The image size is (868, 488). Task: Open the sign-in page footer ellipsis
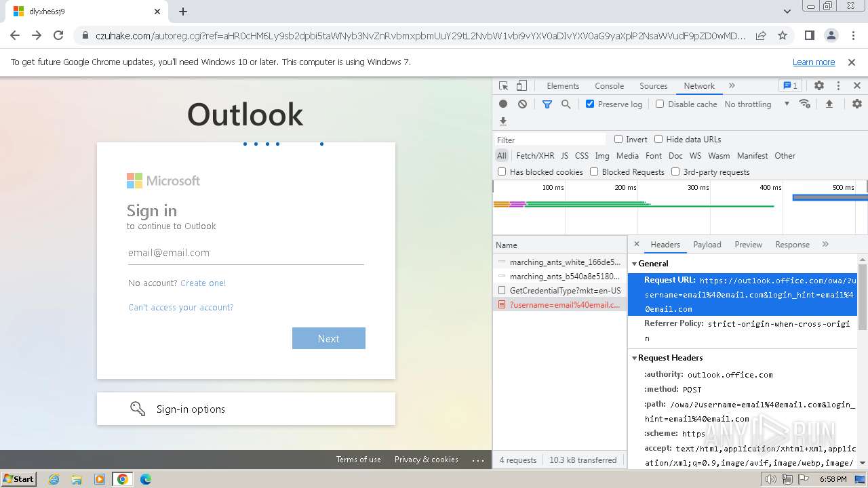[478, 460]
